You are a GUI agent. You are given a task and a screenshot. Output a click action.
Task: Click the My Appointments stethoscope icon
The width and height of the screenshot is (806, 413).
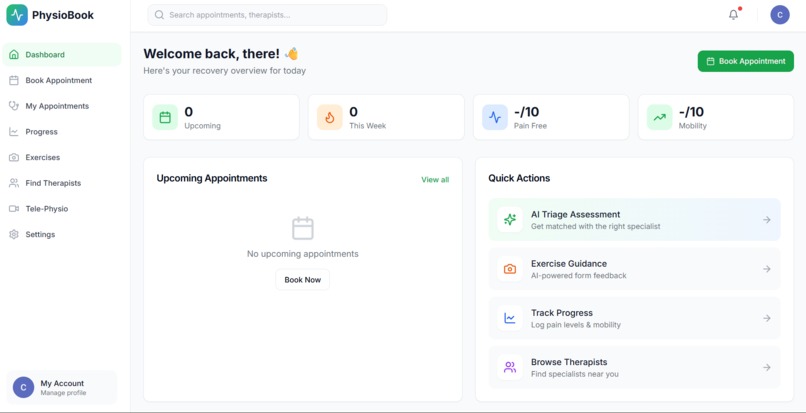14,106
